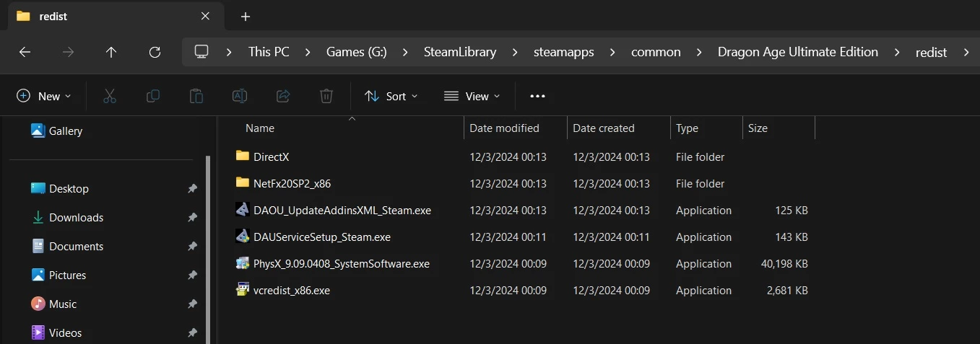980x344 pixels.
Task: Unpin Downloads using its pin icon
Action: 192,217
